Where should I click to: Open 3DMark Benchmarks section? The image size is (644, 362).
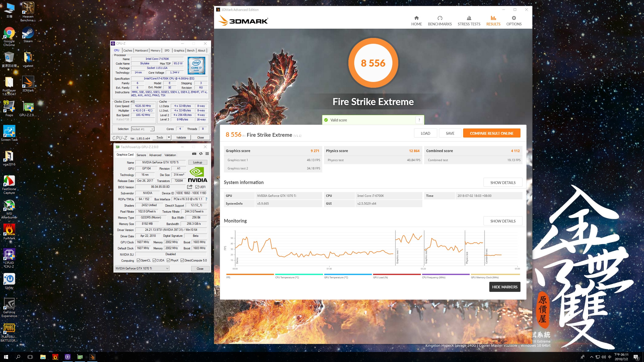[440, 21]
